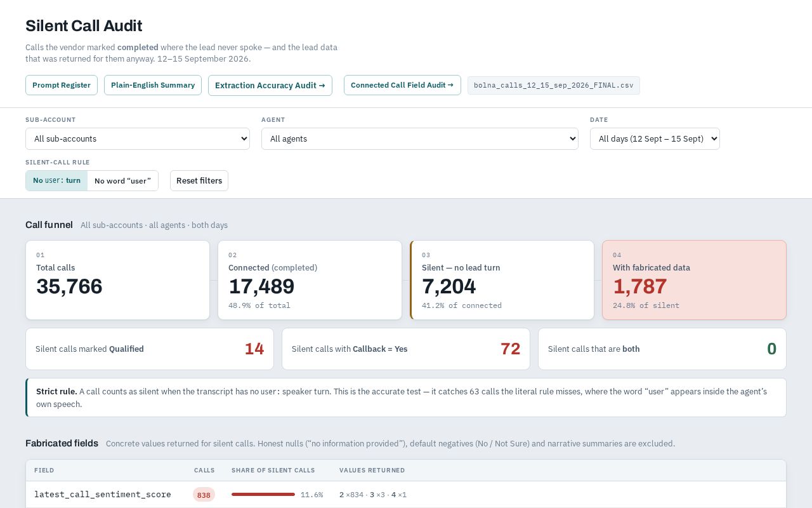Click the Silent — no lead turn card
The image size is (812, 508).
(x=502, y=280)
